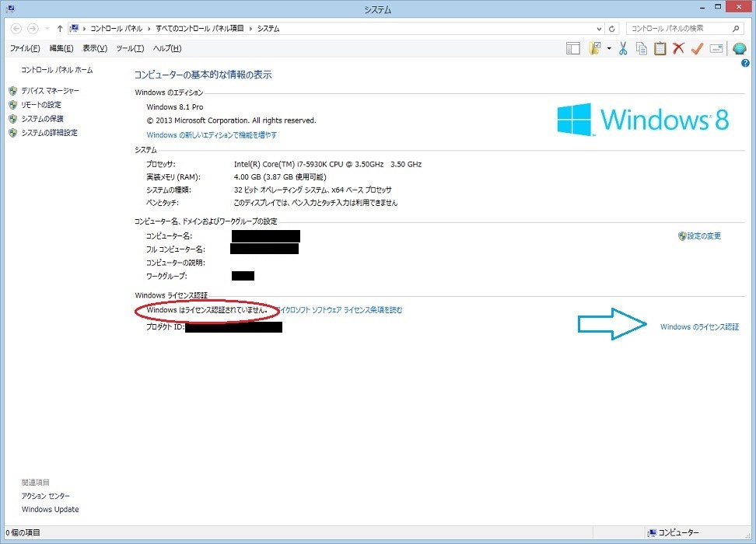Toggle the navigation pane toolbar icon
The image size is (756, 544).
pos(572,49)
